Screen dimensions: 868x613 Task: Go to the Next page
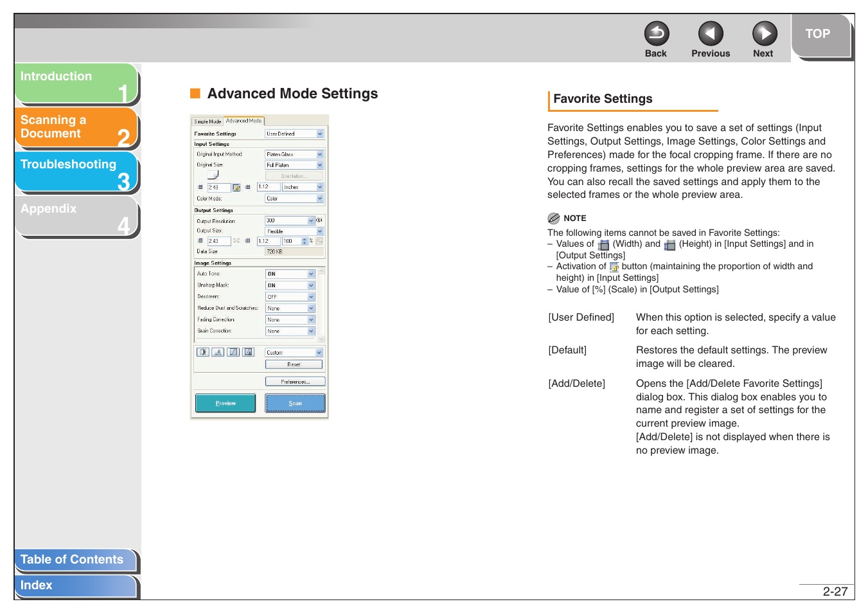765,33
